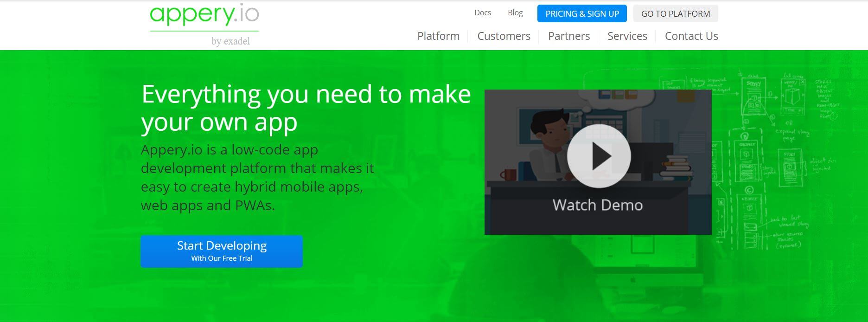Open the Contact Us menu item

tap(691, 36)
